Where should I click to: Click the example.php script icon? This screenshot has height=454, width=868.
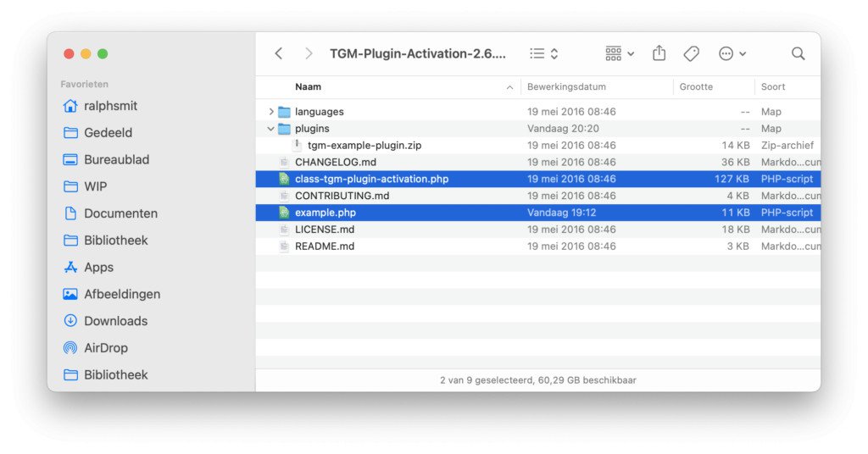pos(284,213)
